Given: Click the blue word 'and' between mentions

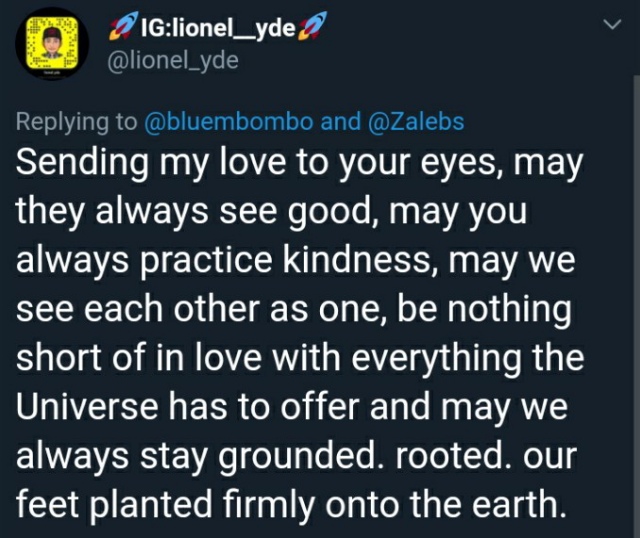Looking at the screenshot, I should pyautogui.click(x=341, y=121).
